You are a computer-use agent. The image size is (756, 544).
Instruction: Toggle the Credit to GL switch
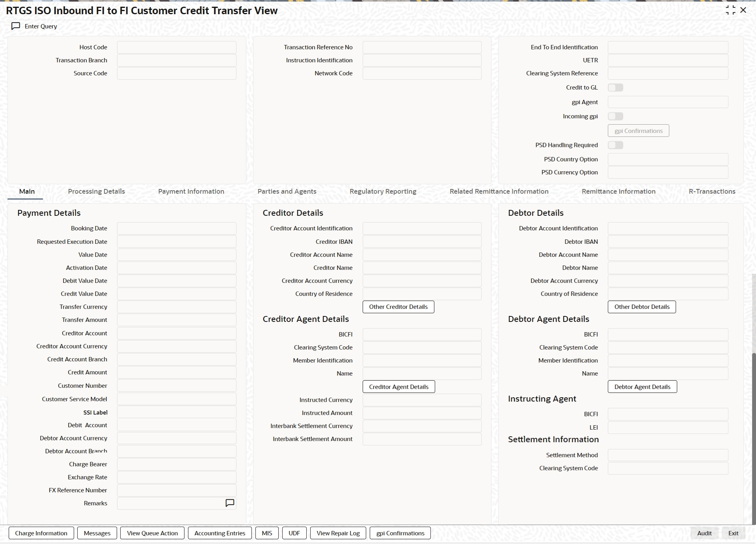coord(615,88)
